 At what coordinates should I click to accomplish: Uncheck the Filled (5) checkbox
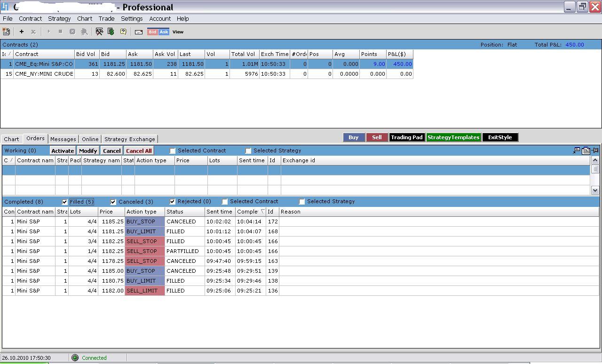pyautogui.click(x=65, y=202)
